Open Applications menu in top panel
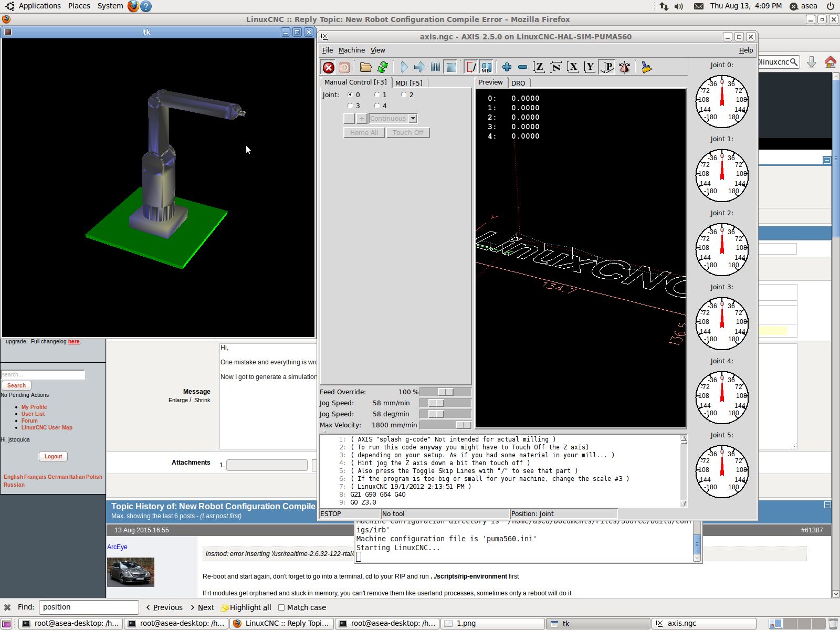Image resolution: width=840 pixels, height=630 pixels. (x=40, y=6)
